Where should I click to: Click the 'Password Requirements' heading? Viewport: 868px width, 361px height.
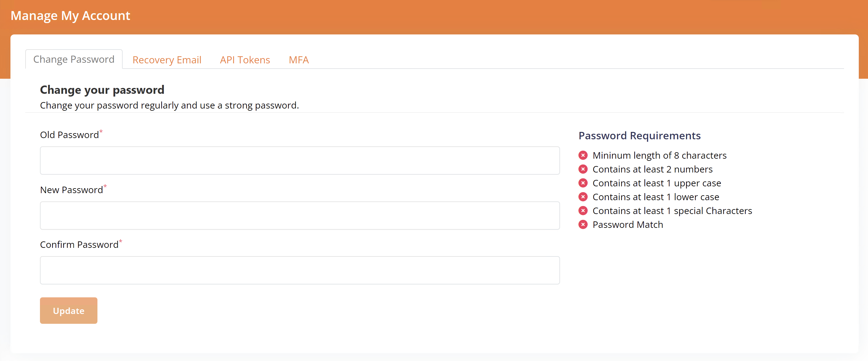point(639,136)
